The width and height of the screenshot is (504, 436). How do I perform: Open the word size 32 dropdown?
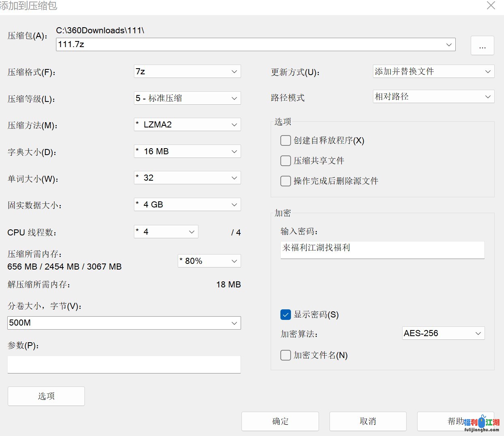[187, 178]
